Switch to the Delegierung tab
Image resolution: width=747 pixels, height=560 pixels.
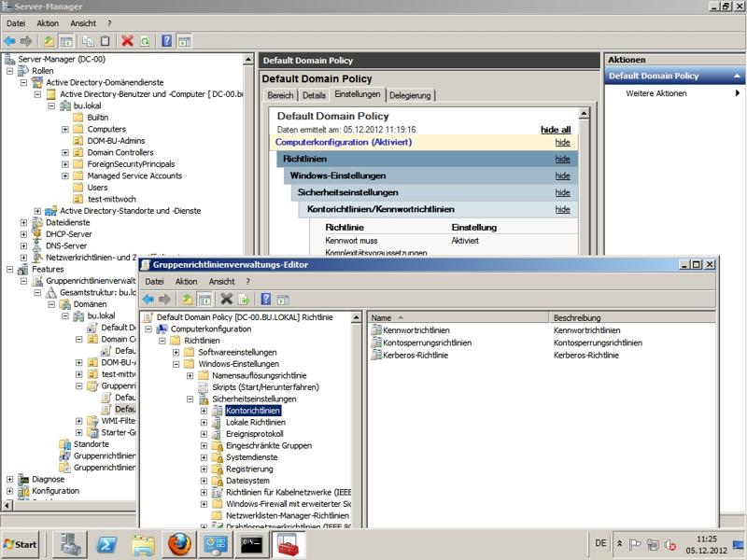410,95
